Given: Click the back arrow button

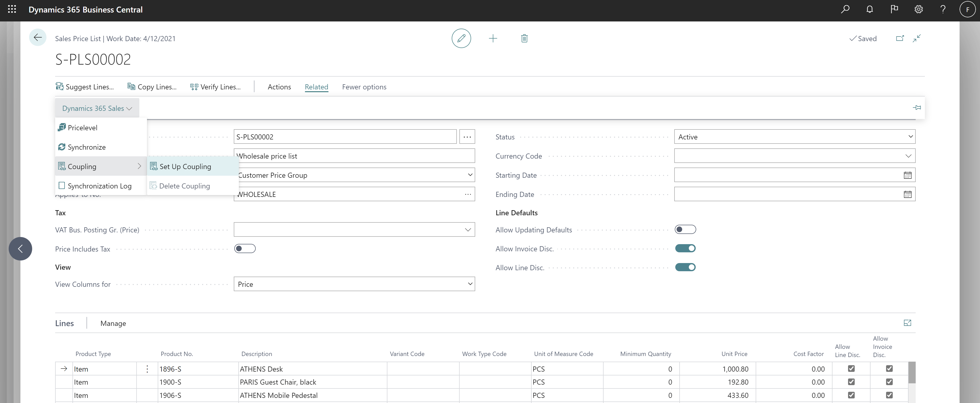Looking at the screenshot, I should pyautogui.click(x=38, y=37).
